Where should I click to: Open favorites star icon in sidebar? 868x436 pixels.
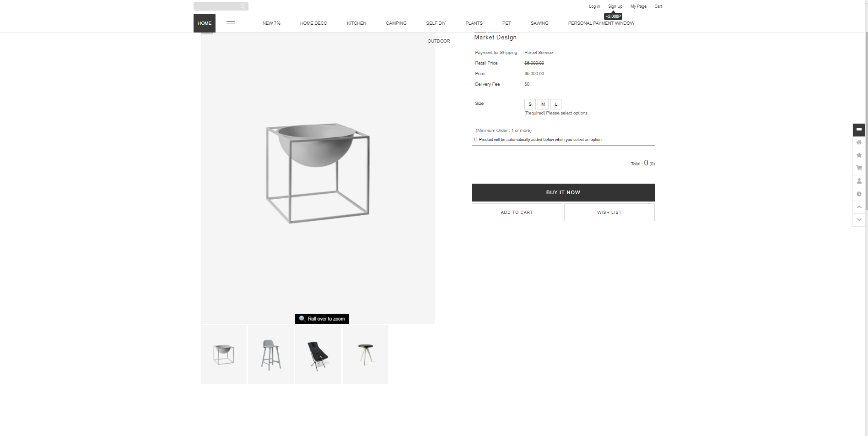coord(859,155)
